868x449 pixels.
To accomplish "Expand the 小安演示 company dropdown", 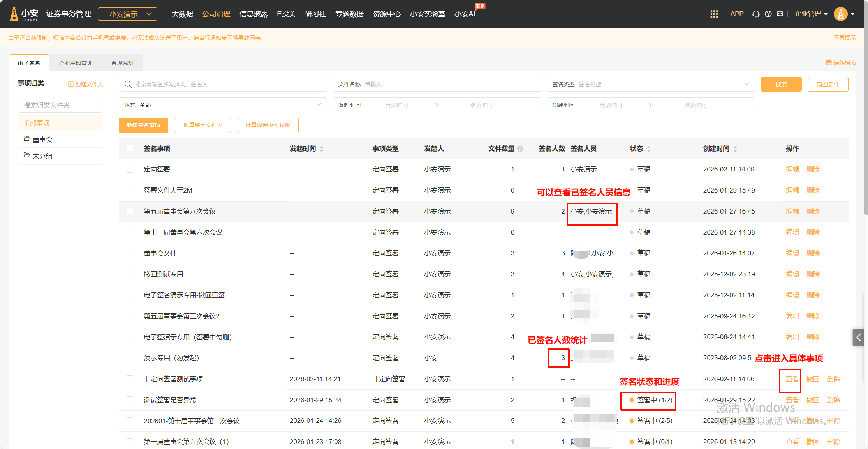I will coord(127,14).
